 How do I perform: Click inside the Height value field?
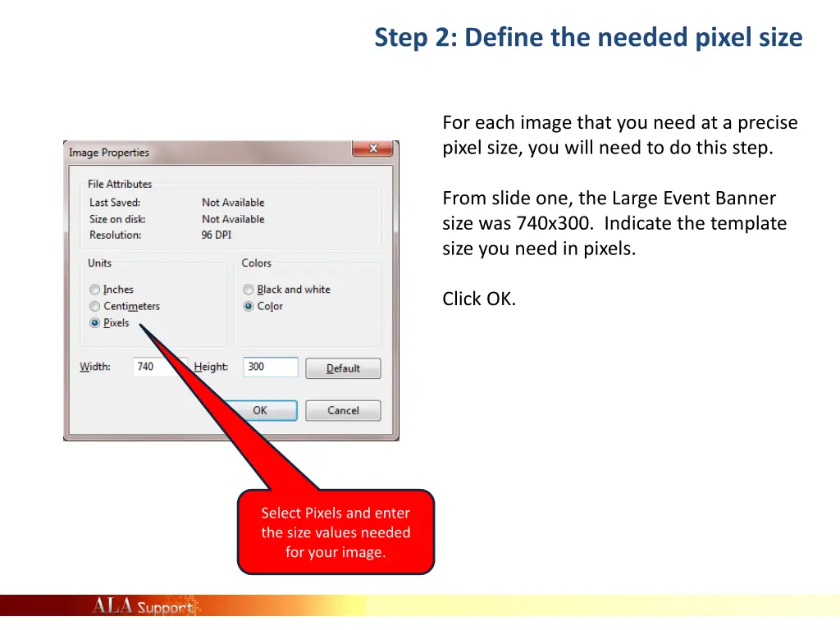coord(269,367)
